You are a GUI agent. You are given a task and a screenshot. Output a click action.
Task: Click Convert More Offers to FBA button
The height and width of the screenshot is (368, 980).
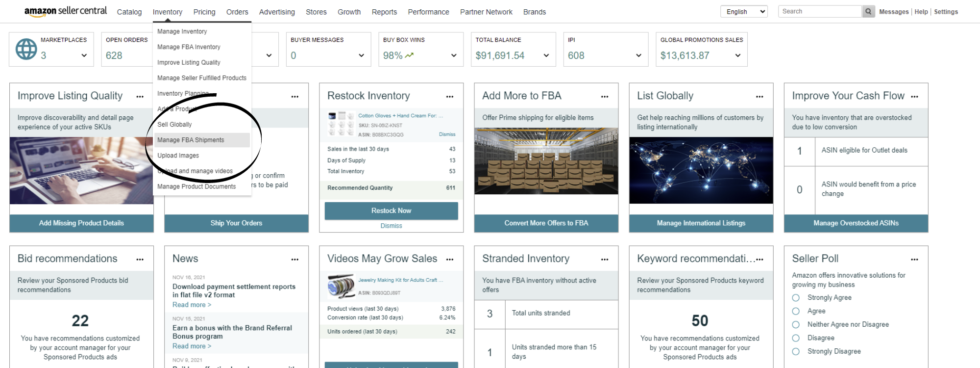[546, 223]
